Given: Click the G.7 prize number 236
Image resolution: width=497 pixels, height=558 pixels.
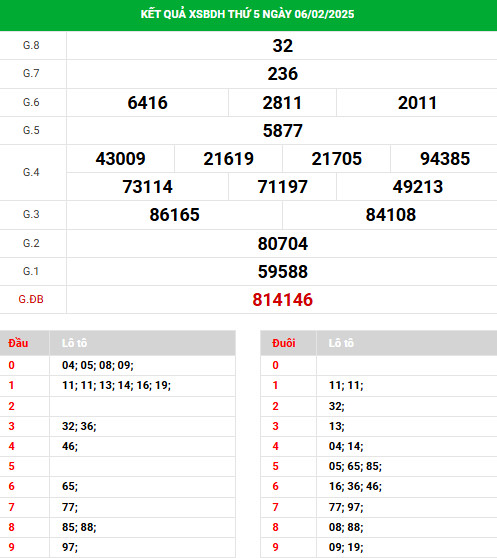Looking at the screenshot, I should click(282, 74).
